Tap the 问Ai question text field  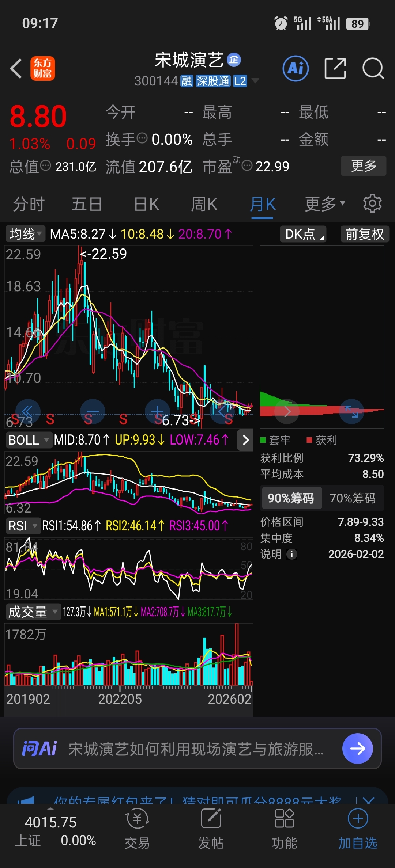(196, 749)
